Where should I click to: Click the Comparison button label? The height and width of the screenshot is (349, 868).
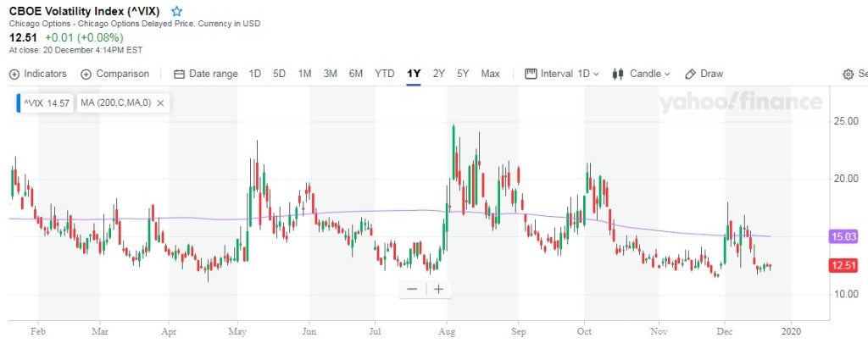(x=122, y=74)
